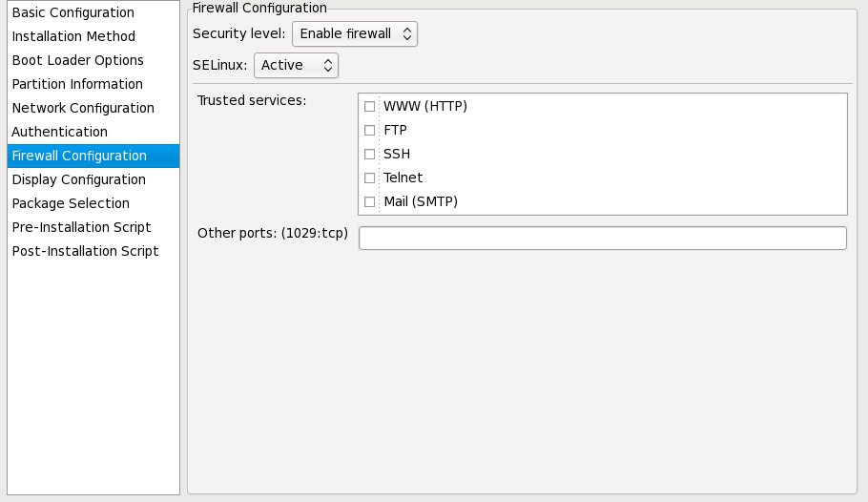The width and height of the screenshot is (868, 502).
Task: Switch to Network Configuration section
Action: click(x=83, y=108)
